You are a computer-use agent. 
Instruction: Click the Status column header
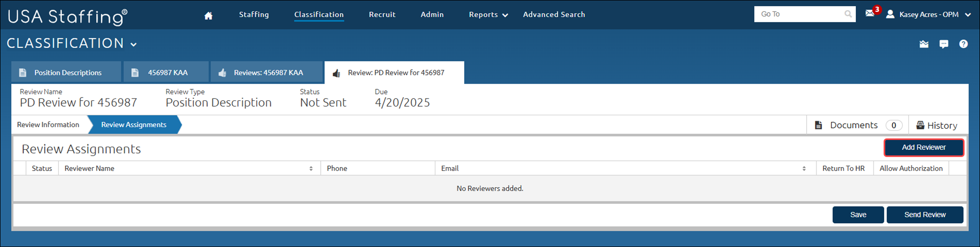(x=42, y=168)
